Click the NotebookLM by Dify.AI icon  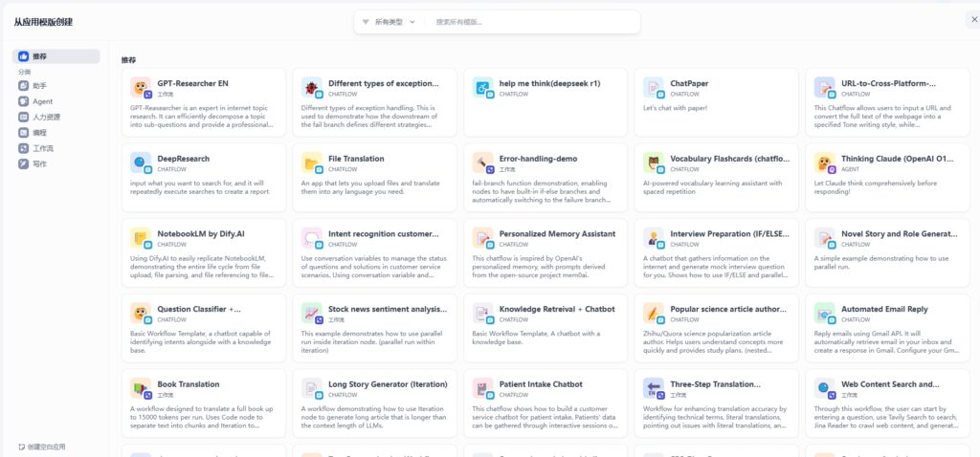pos(141,238)
